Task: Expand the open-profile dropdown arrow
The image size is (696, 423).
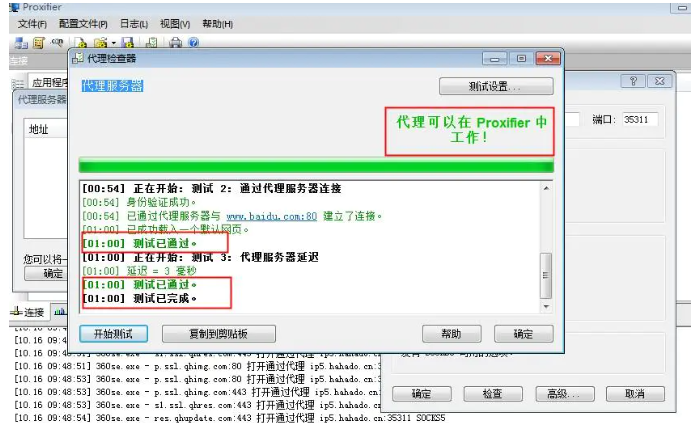Action: pyautogui.click(x=114, y=43)
